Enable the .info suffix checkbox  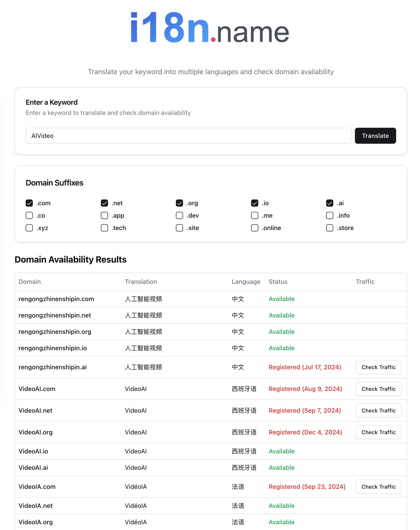pyautogui.click(x=329, y=216)
